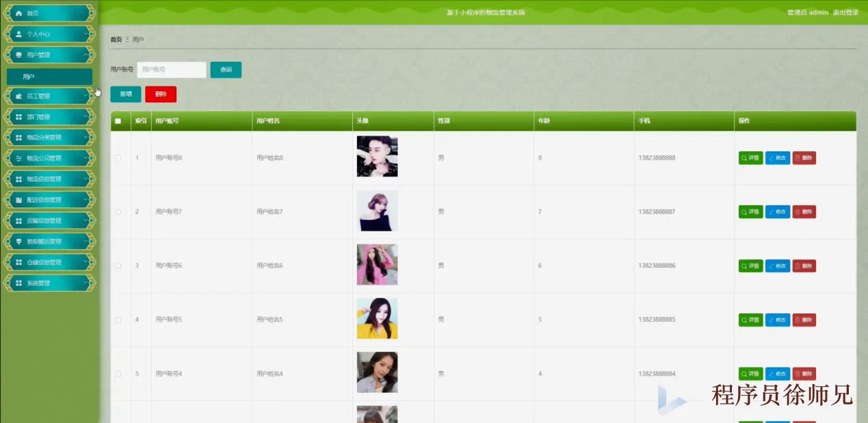Click the grid icon beside 物流信息管理

pos(19,179)
